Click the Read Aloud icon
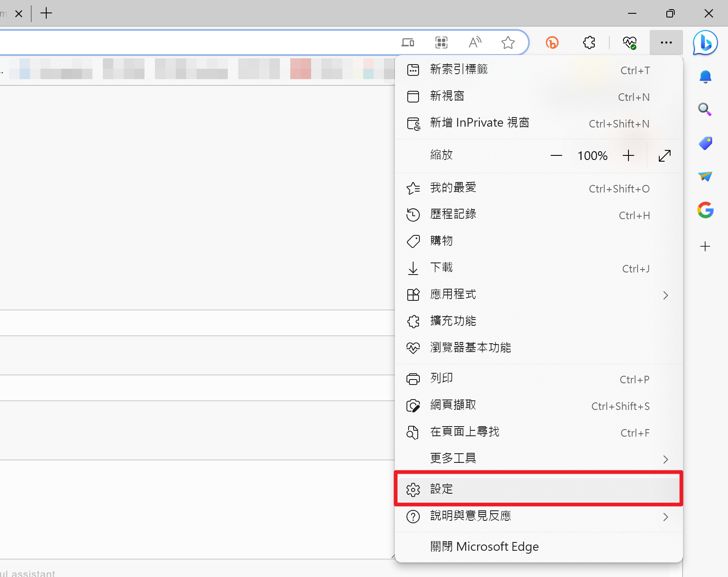The image size is (728, 577). tap(475, 42)
